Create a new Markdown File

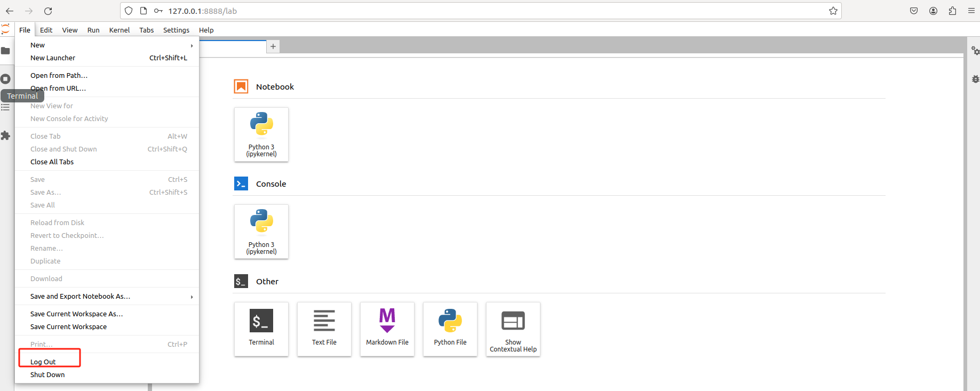tap(387, 329)
